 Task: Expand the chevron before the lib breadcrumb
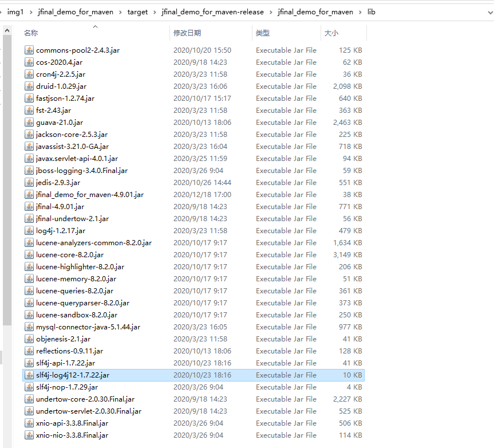point(360,12)
